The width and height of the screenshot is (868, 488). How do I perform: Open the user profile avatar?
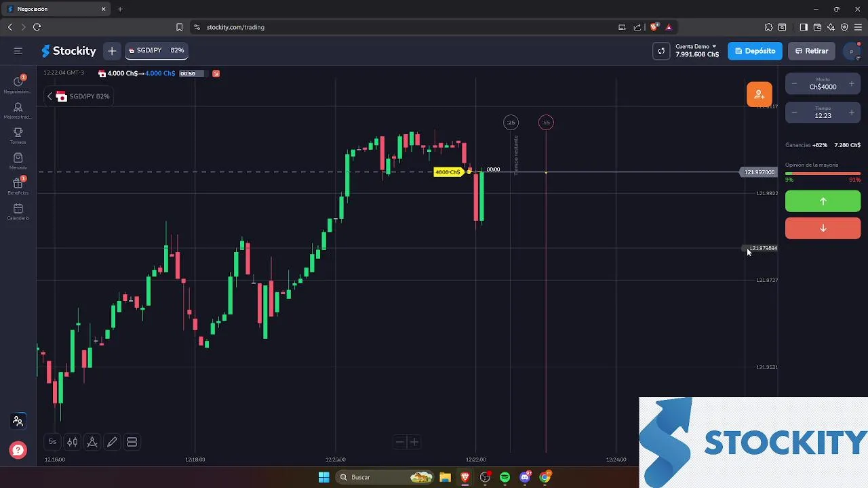851,51
